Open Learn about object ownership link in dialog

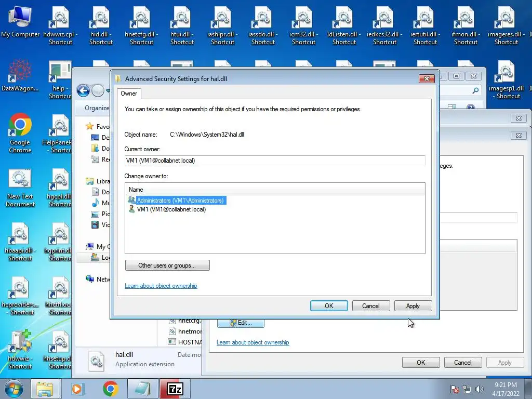(x=161, y=286)
